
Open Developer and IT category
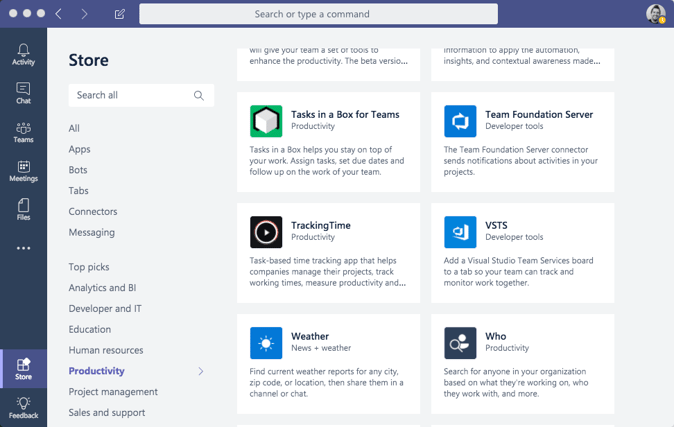click(x=105, y=309)
